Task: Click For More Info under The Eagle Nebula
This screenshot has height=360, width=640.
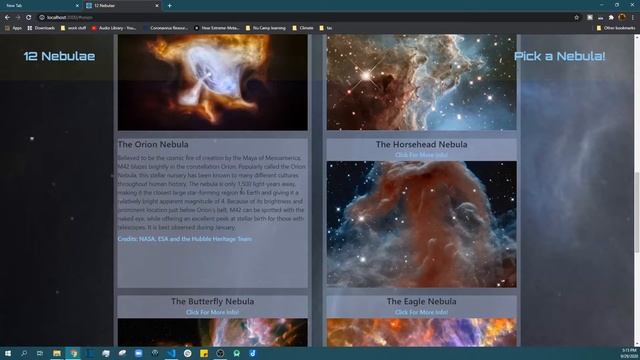Action: tap(421, 312)
